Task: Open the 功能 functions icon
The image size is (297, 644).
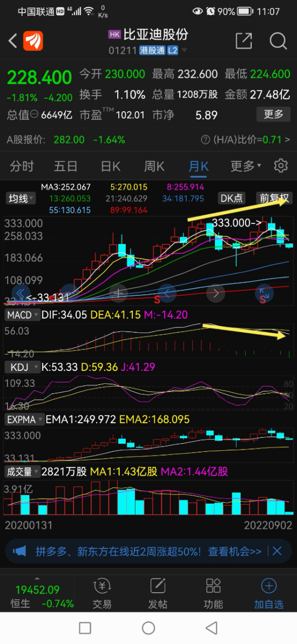Action: [x=213, y=586]
